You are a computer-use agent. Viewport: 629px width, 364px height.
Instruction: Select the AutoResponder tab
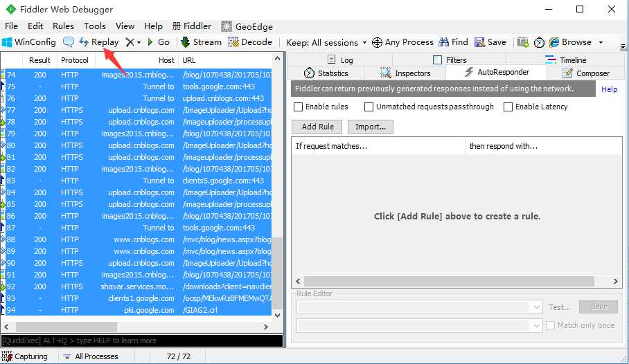click(x=497, y=72)
